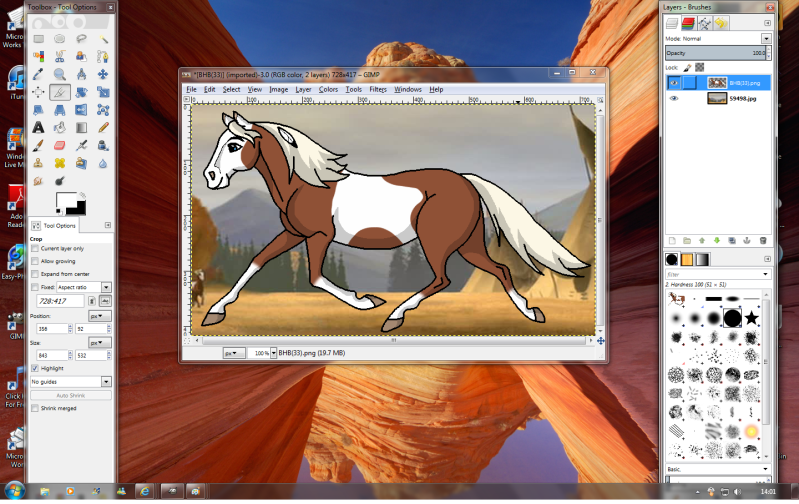The image size is (799, 504).
Task: Hide the BHB(33).png layer
Action: tap(674, 83)
